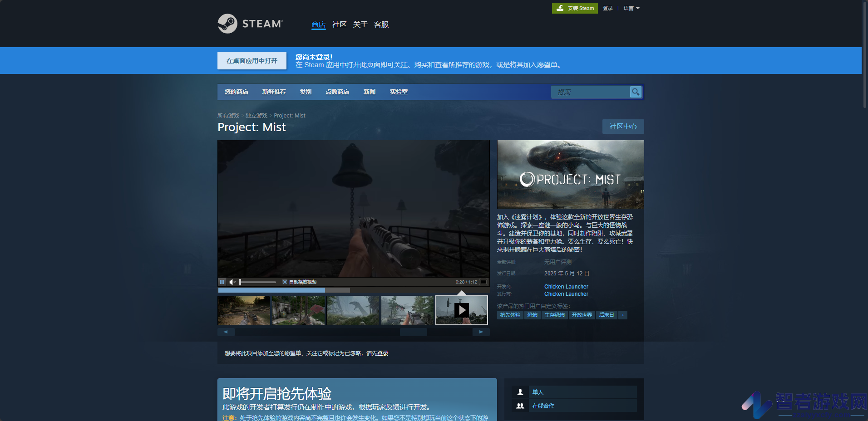
Task: Click the 无用户评测 review text
Action: tap(558, 262)
